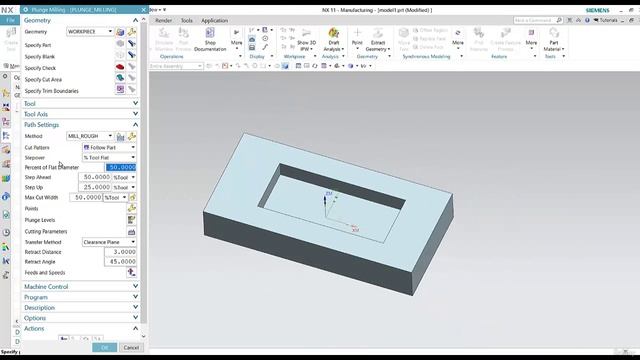Click the Specify Part display flashlight icon
Viewport: 640px width, 360px height.
click(131, 44)
